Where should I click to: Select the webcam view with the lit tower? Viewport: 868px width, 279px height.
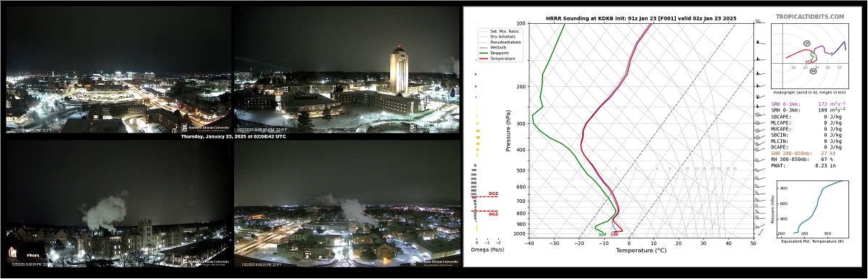[347, 70]
